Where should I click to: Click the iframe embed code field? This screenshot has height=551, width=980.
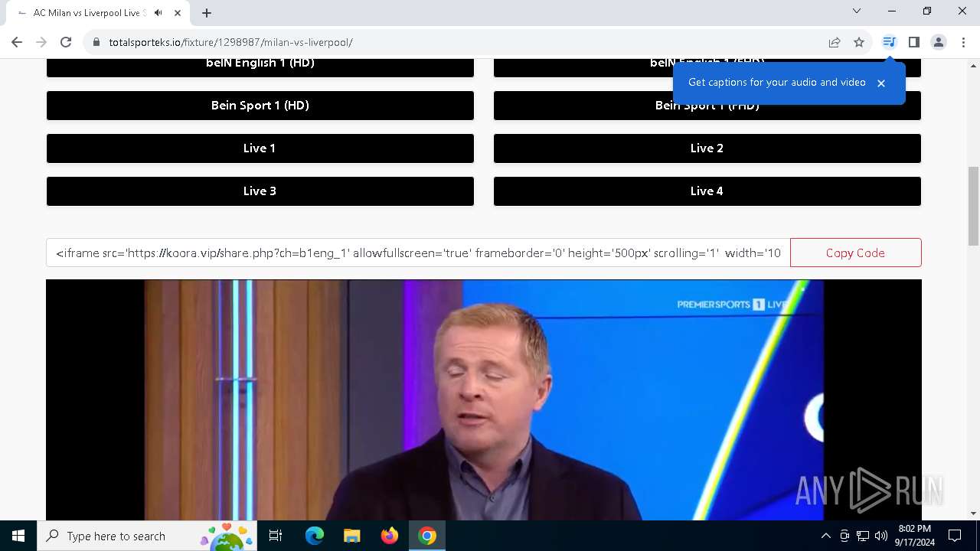[418, 253]
